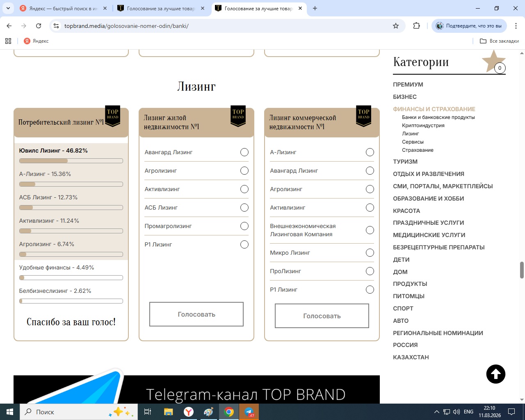Switch to the Яндекс быстрый поиск tab
Screen dimensions: 525x420
click(59, 8)
